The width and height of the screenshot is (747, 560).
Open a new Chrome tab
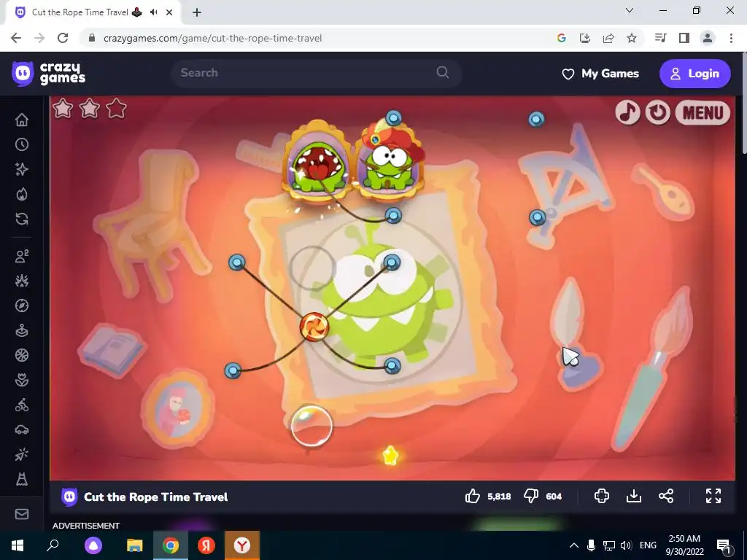click(x=197, y=12)
